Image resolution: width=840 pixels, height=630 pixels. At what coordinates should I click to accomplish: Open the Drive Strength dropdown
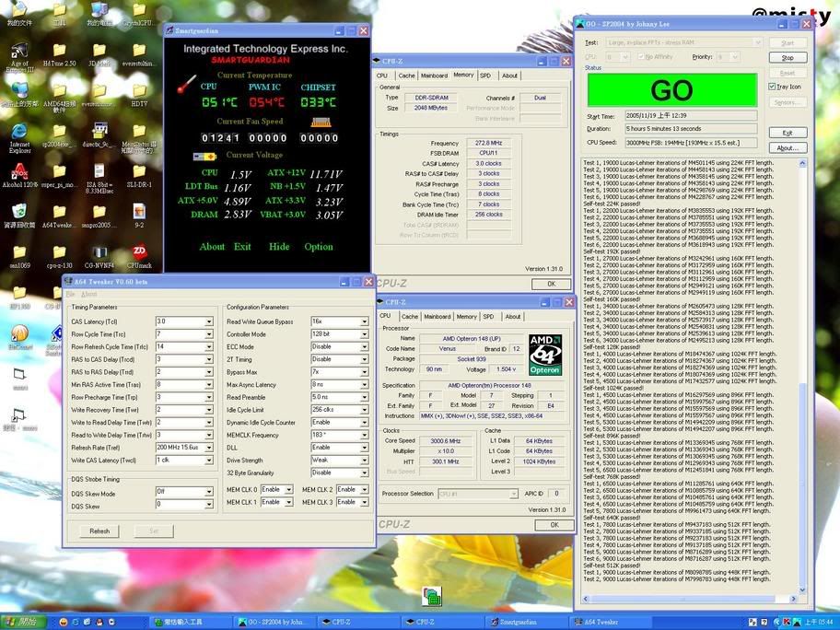tap(365, 460)
